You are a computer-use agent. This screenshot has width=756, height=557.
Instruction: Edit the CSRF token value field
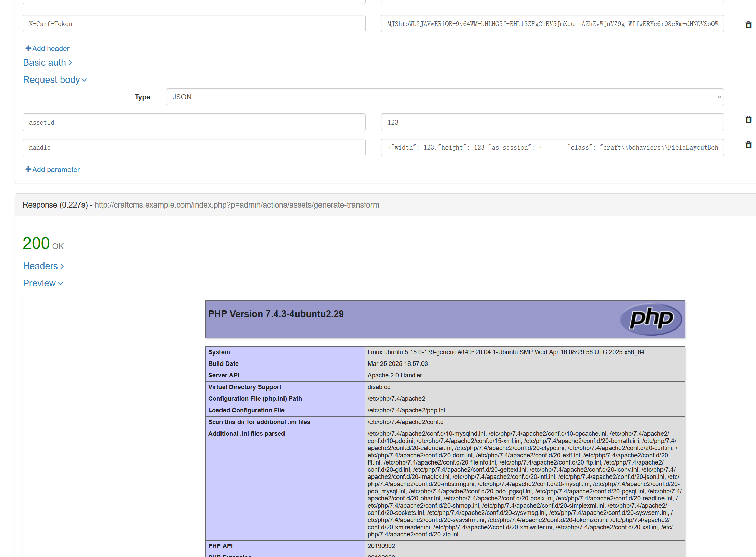[552, 24]
